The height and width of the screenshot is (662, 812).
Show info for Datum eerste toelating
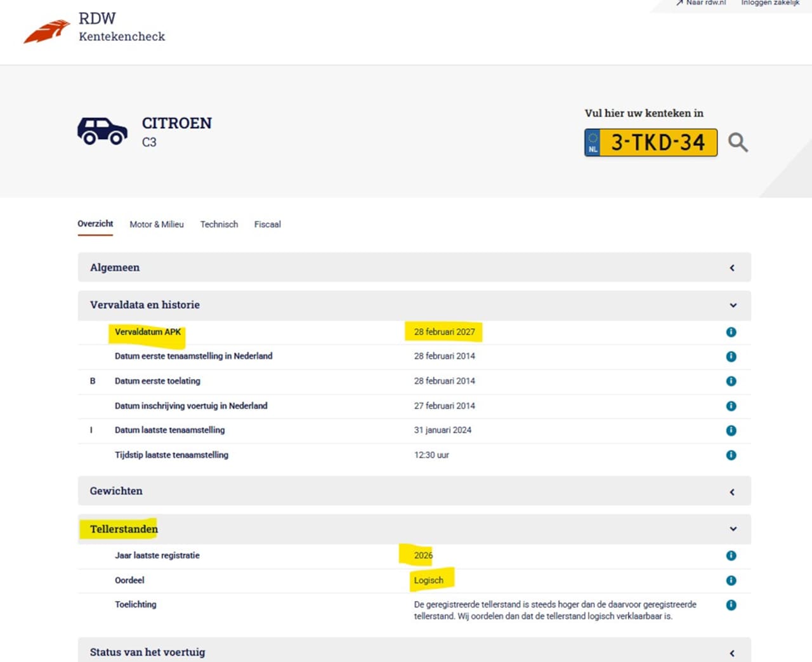pyautogui.click(x=731, y=381)
